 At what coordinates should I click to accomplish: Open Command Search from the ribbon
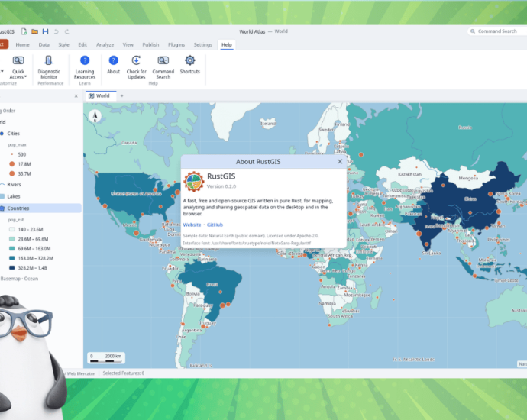[x=163, y=67]
